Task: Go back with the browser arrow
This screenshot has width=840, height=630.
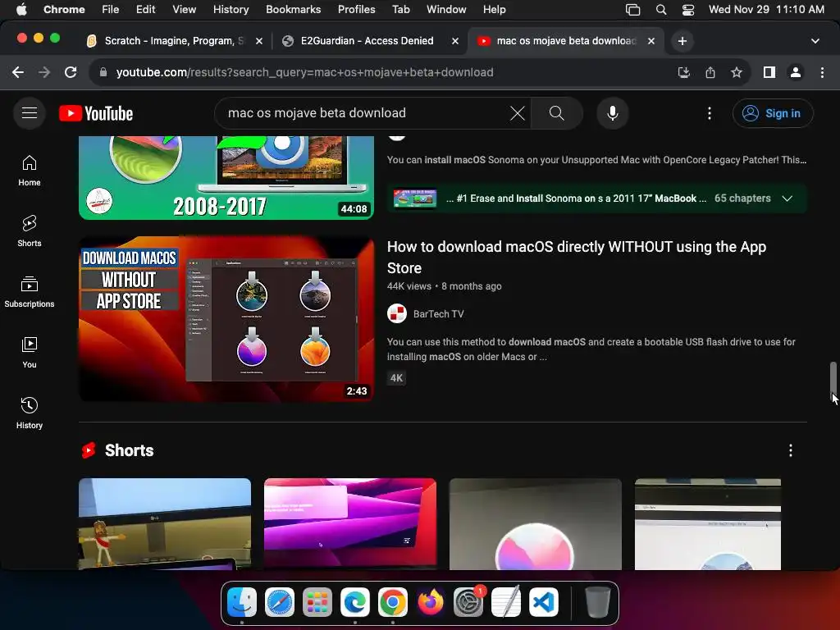Action: [18, 72]
